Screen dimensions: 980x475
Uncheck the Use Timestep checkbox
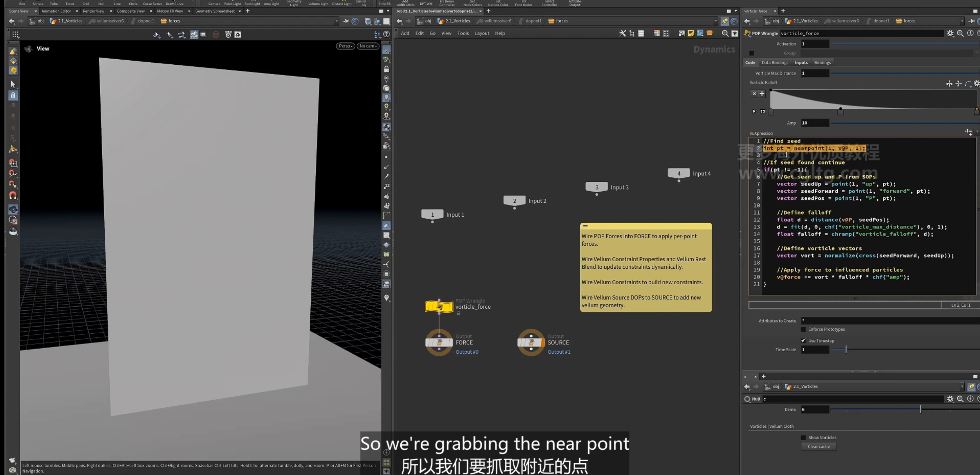click(x=804, y=341)
